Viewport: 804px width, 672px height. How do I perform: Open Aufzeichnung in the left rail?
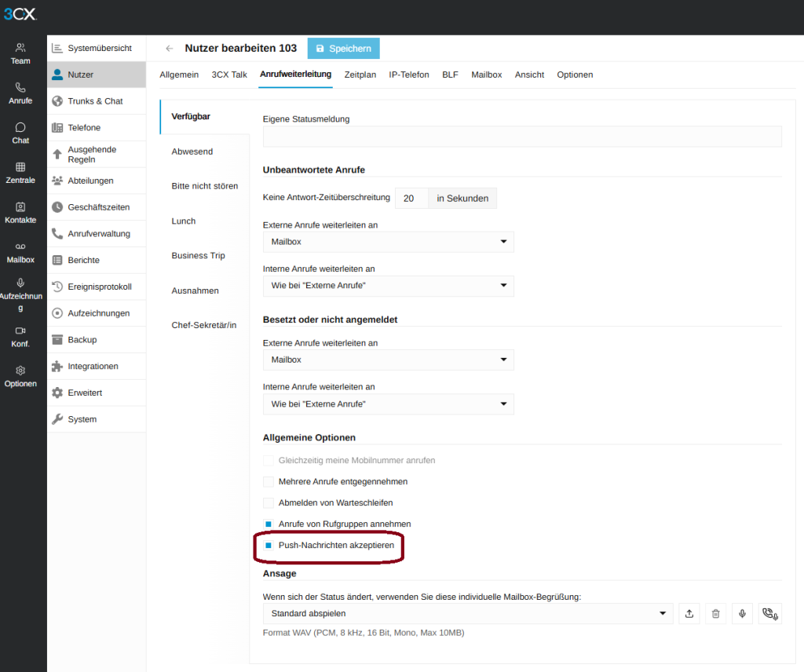coord(20,294)
